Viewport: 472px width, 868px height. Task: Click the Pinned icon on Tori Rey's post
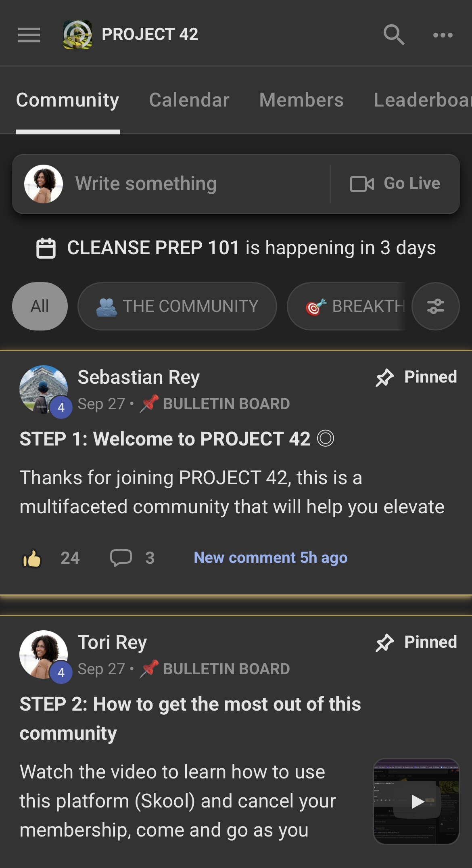point(384,642)
